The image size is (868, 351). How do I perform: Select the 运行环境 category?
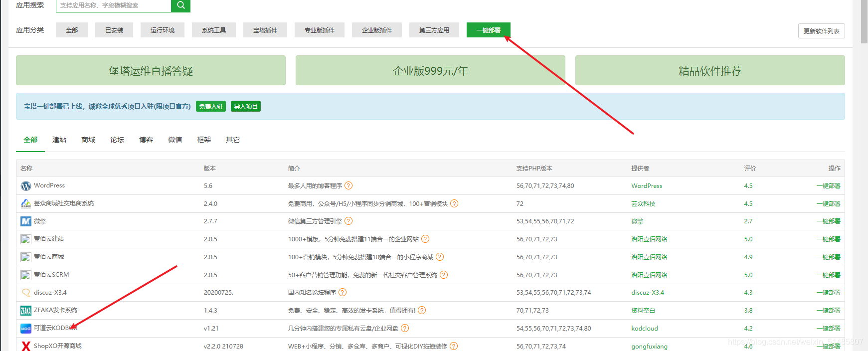click(163, 30)
